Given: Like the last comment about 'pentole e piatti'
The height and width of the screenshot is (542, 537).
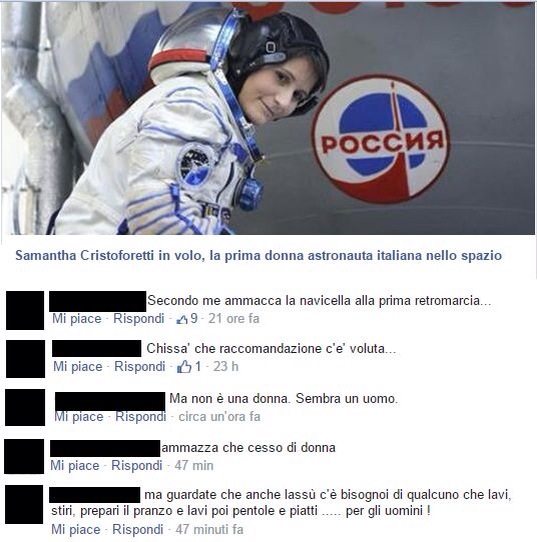Looking at the screenshot, I should click(x=76, y=530).
